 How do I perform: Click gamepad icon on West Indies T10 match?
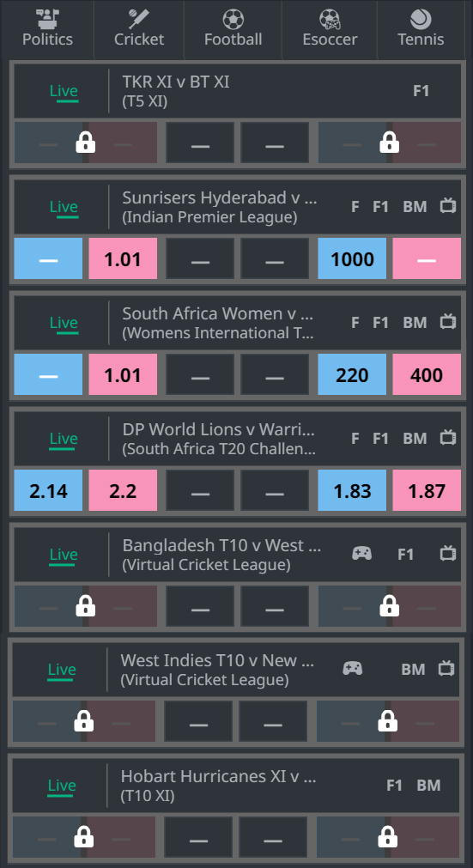353,669
